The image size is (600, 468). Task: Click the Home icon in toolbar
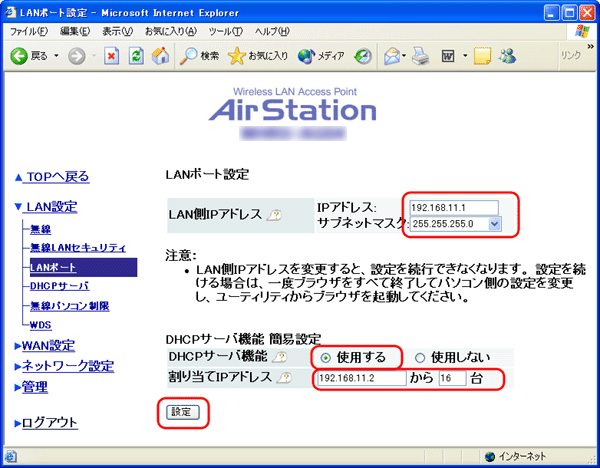159,56
